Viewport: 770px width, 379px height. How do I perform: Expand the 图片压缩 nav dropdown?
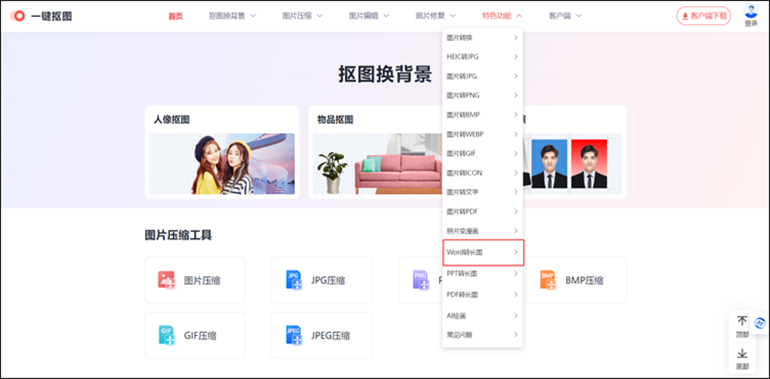(x=302, y=16)
